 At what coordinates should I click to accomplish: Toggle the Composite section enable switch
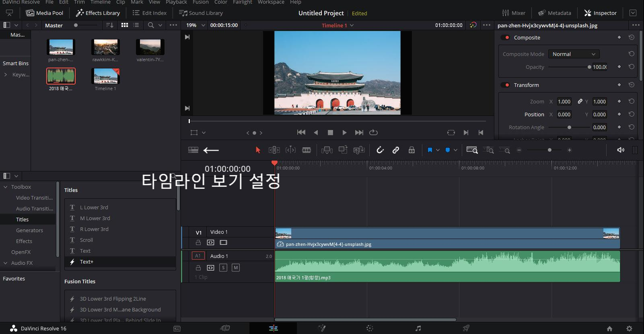[x=505, y=37]
